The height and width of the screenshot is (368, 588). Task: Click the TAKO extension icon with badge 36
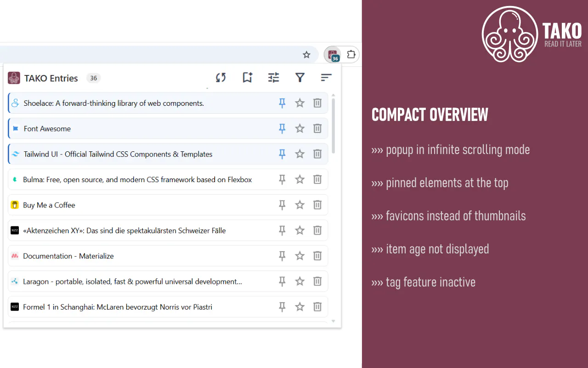pos(333,55)
